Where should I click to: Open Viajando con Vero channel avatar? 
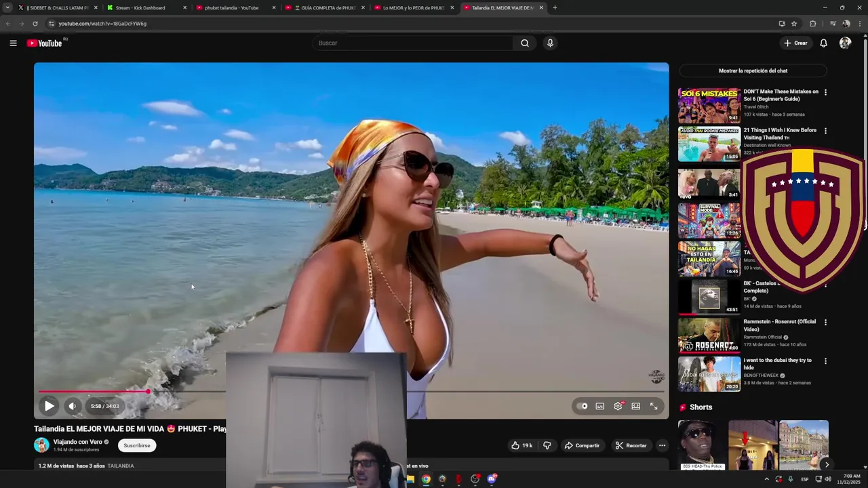(41, 445)
